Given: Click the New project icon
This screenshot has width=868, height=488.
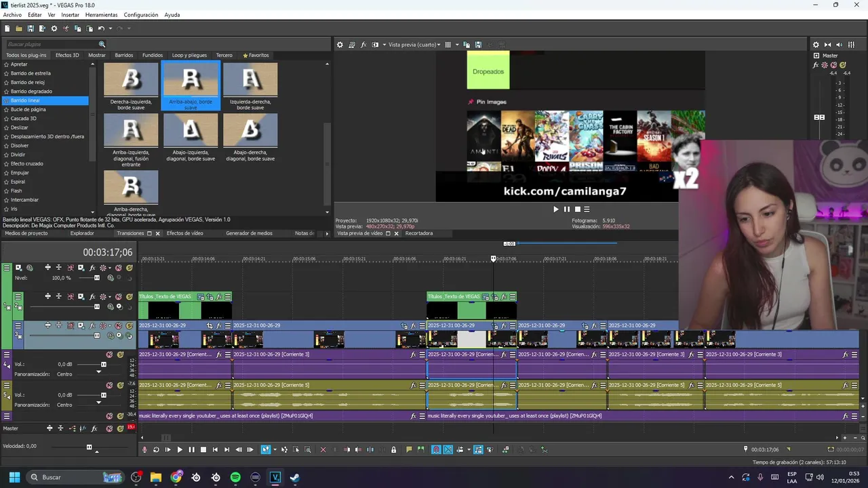Looking at the screenshot, I should [x=7, y=28].
